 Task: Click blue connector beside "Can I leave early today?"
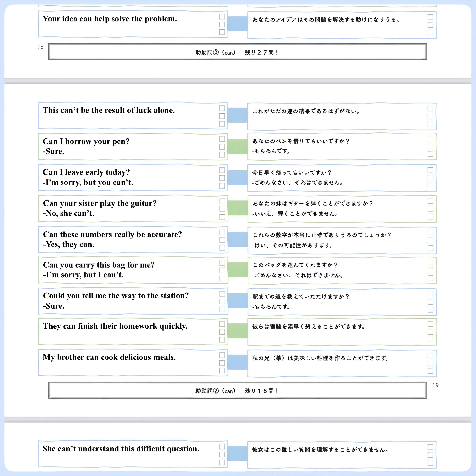[237, 178]
